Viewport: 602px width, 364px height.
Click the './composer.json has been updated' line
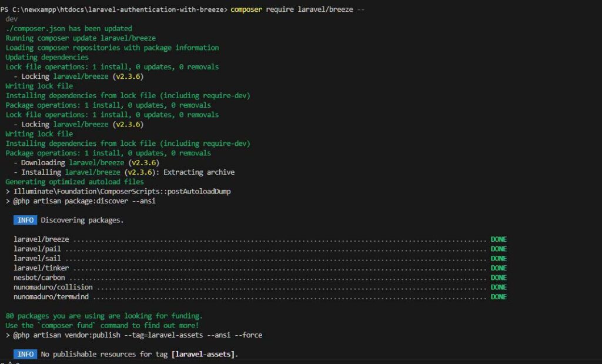tap(69, 28)
